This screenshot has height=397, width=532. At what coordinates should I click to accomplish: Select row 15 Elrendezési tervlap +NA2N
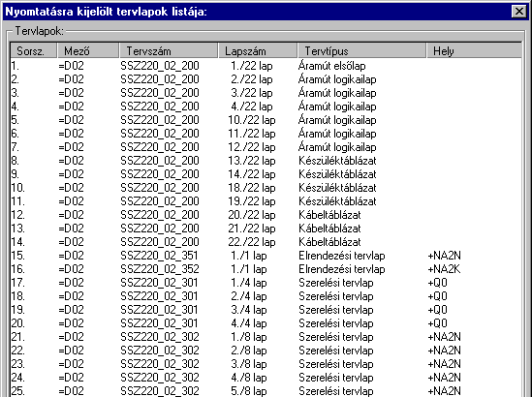coord(266,256)
